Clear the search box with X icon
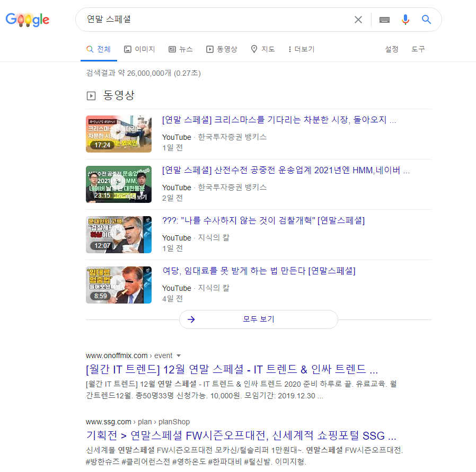Screen dimensions: 476x472 click(358, 20)
